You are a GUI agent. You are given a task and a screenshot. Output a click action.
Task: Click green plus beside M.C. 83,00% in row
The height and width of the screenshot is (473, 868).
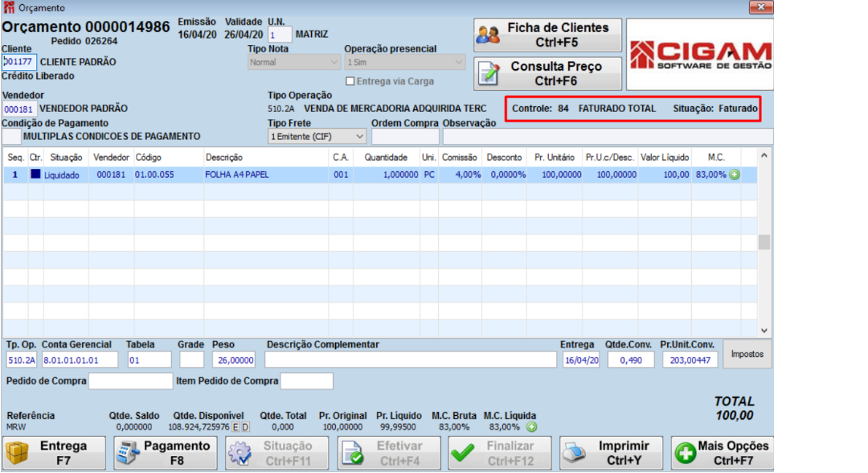click(x=735, y=175)
